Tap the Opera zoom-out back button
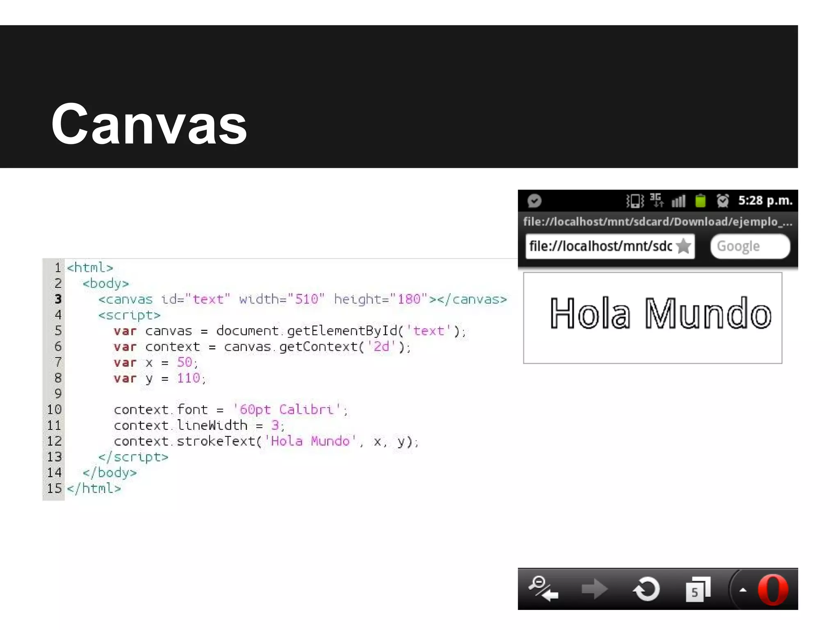The height and width of the screenshot is (630, 840). (x=543, y=589)
